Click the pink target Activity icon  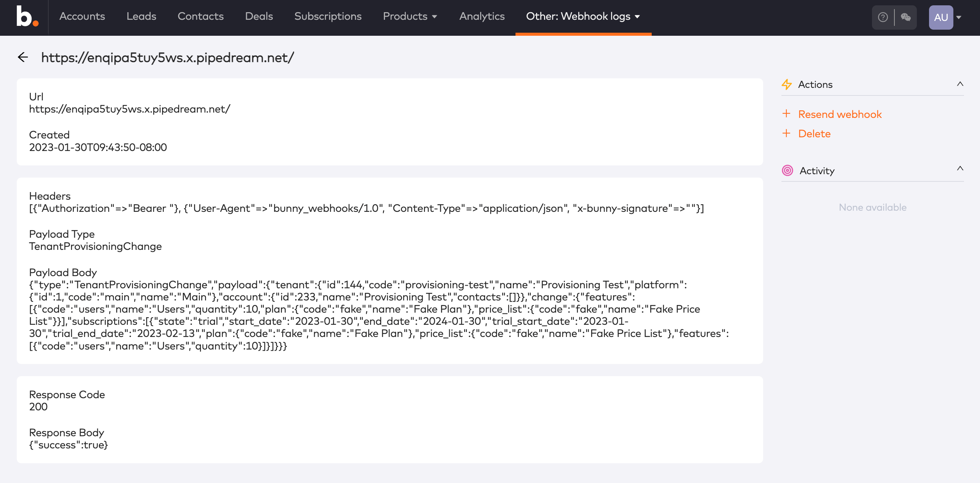click(x=787, y=170)
